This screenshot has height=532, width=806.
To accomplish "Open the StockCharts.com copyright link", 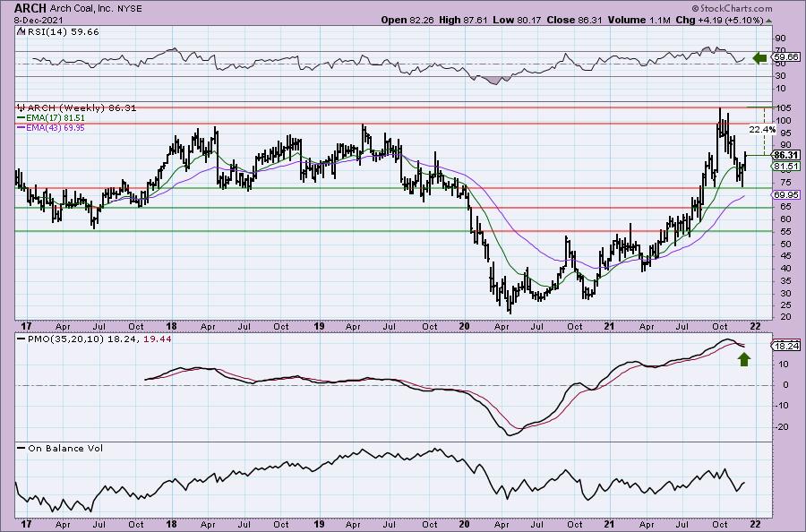I will click(x=732, y=8).
